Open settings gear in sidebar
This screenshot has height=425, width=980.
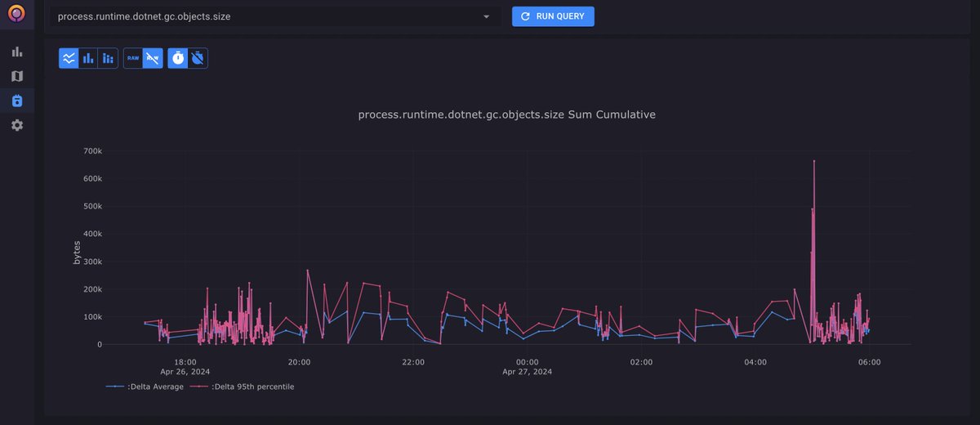(x=17, y=125)
